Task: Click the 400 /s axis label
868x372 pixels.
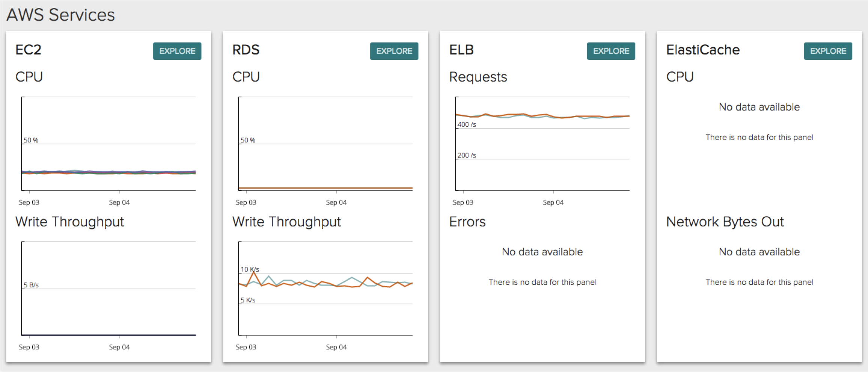Action: (x=467, y=124)
